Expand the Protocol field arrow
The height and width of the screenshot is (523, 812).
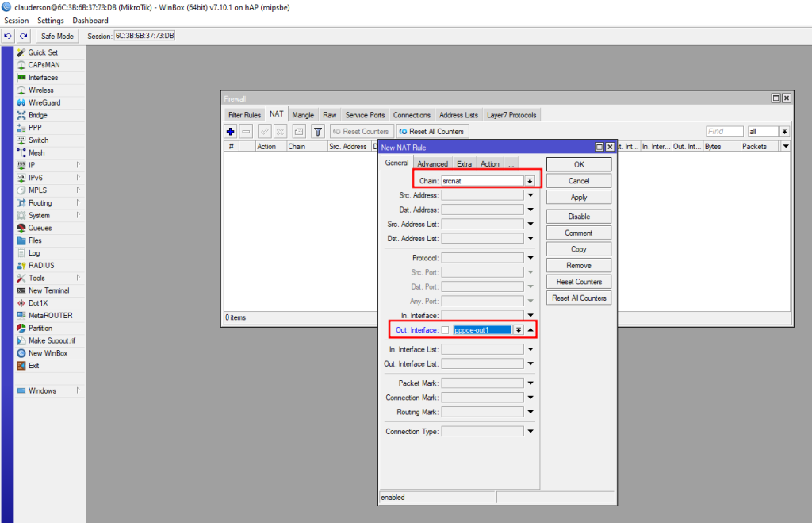tap(530, 258)
